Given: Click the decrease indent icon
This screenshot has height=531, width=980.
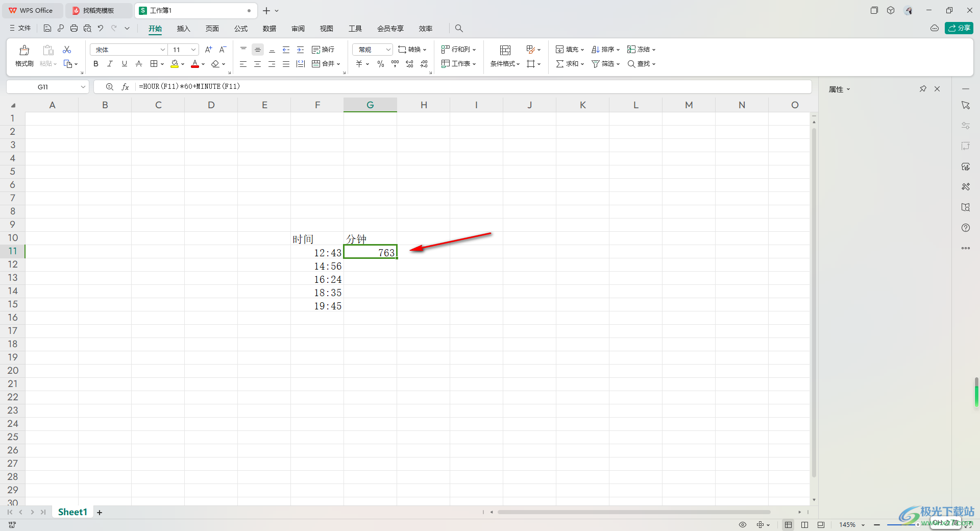Looking at the screenshot, I should click(286, 50).
